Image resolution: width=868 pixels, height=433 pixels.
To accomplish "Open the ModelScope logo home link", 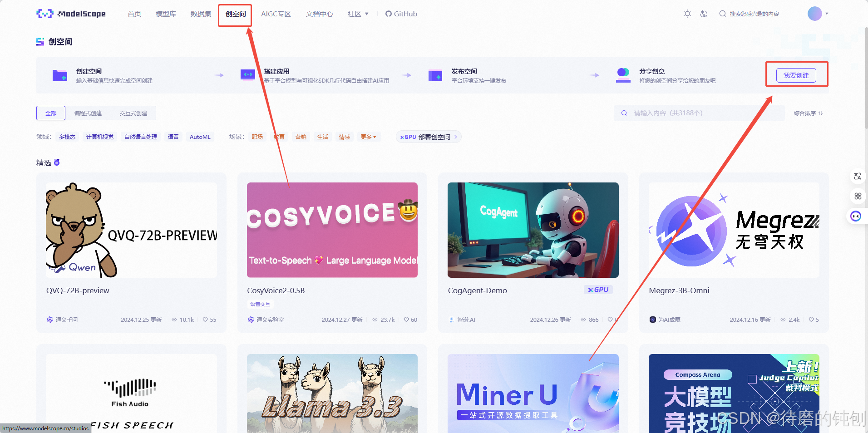I will point(71,14).
